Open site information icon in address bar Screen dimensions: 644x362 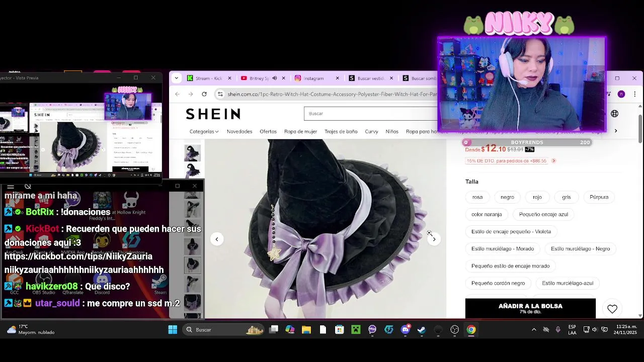220,94
